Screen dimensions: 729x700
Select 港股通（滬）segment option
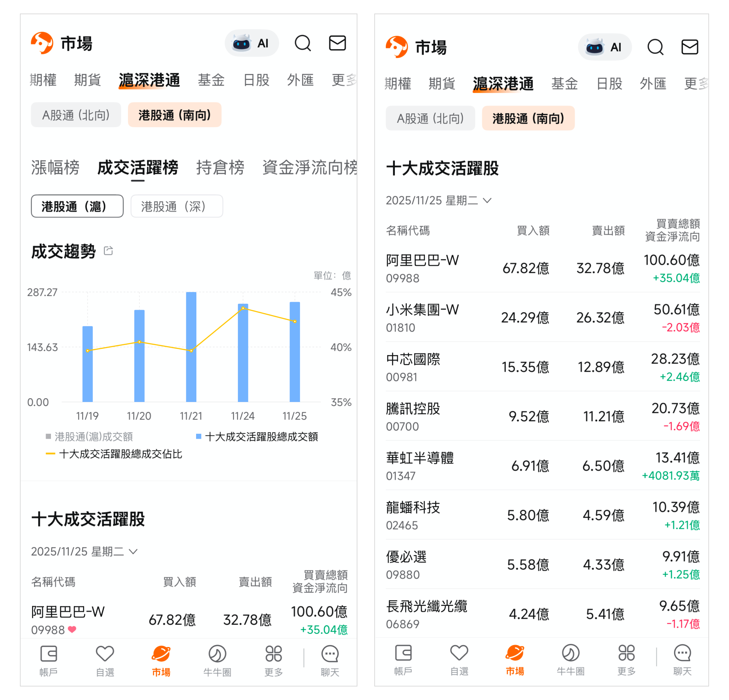(x=77, y=206)
